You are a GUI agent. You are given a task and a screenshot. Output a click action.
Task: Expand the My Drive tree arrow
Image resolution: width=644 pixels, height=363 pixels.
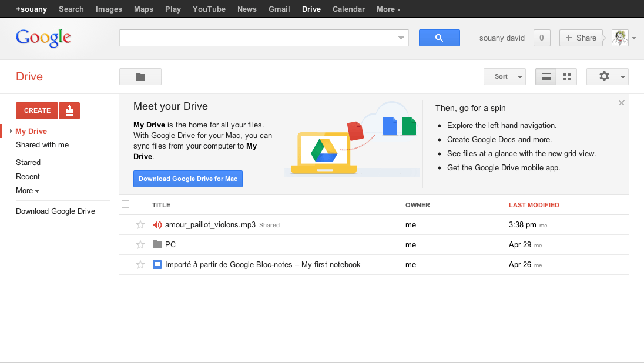pos(11,132)
